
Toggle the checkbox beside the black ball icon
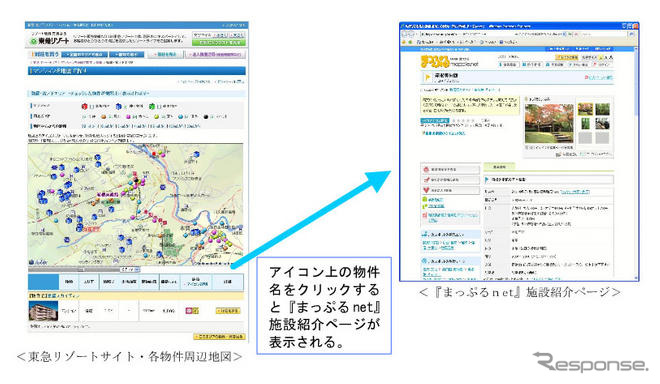tap(213, 117)
